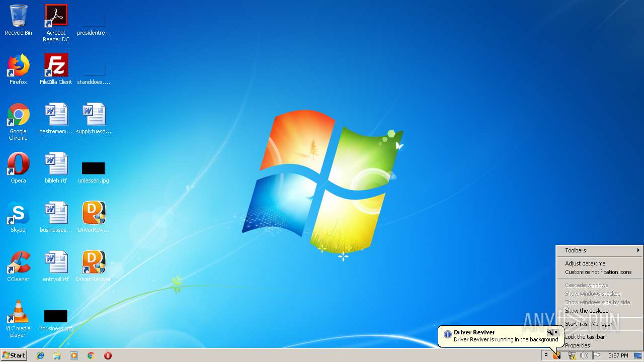644x362 pixels.
Task: Select the supplytuesd Word document
Action: (94, 119)
